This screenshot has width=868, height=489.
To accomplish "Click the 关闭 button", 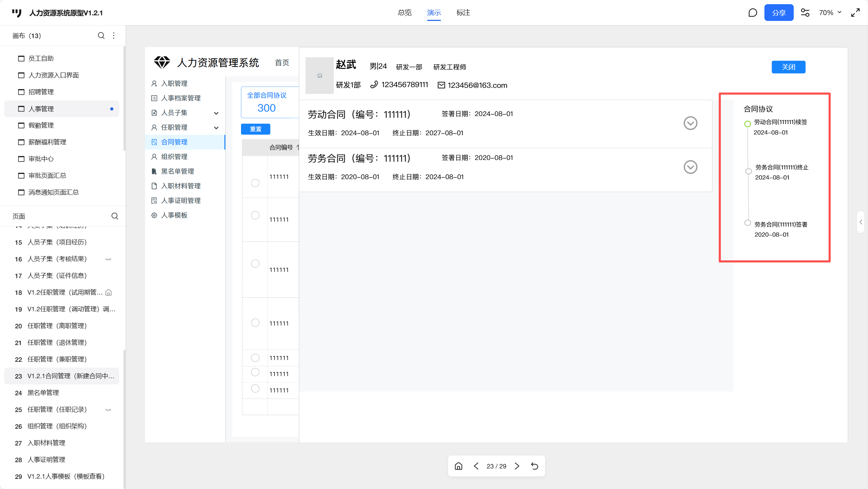I will coord(788,67).
